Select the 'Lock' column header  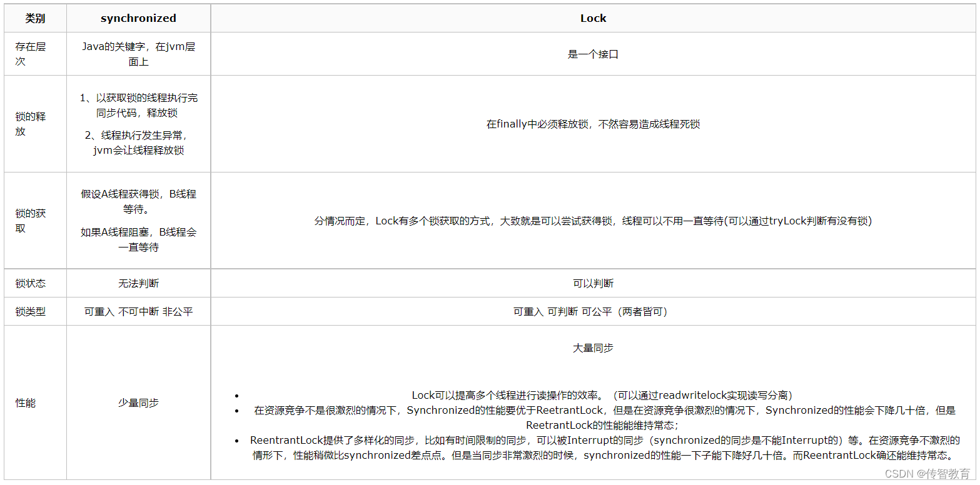pos(593,18)
